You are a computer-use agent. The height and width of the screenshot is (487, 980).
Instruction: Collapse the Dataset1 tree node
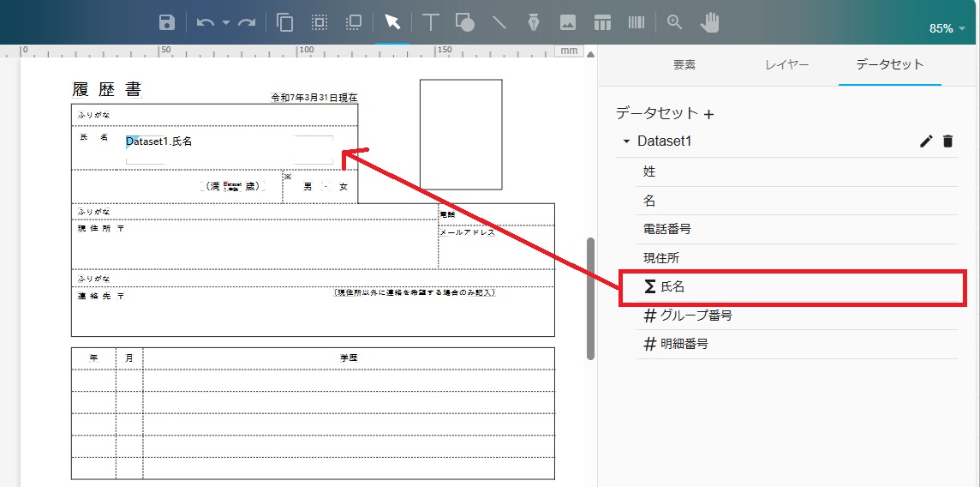[626, 141]
